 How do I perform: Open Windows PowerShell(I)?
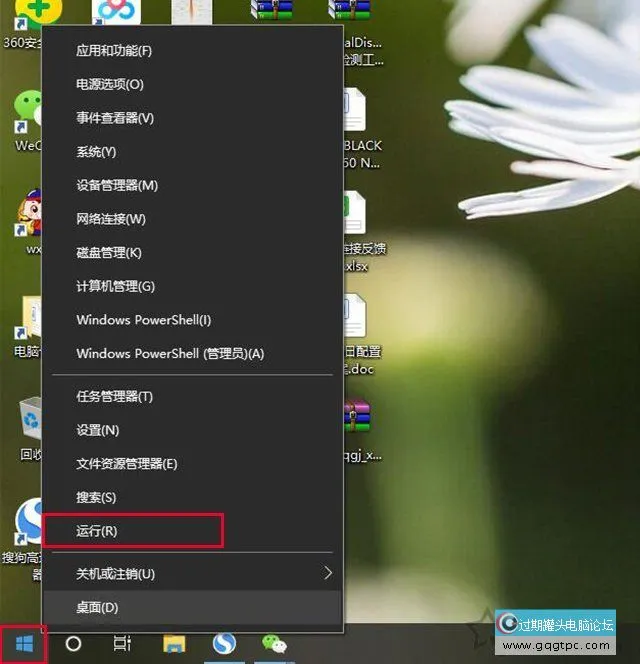point(192,320)
